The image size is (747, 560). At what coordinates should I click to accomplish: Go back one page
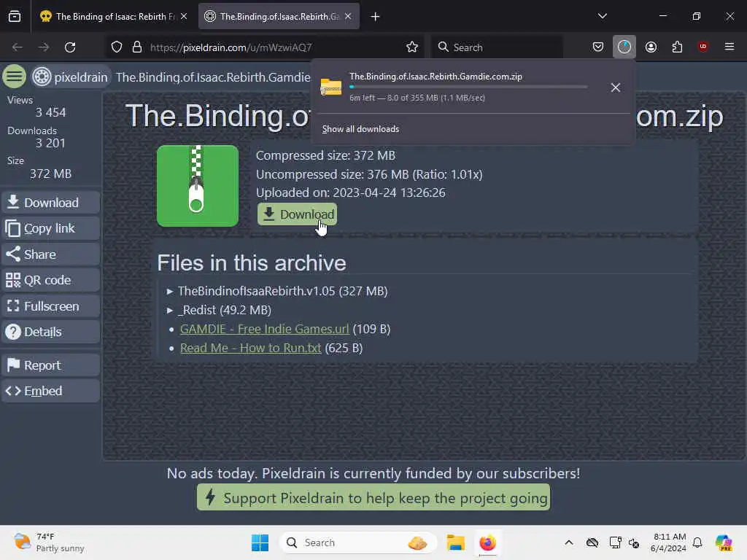pyautogui.click(x=18, y=47)
